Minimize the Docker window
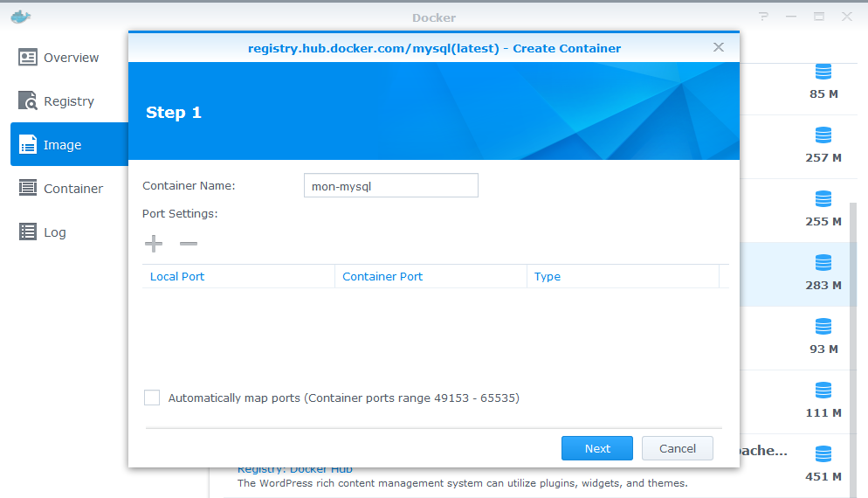 pos(791,17)
